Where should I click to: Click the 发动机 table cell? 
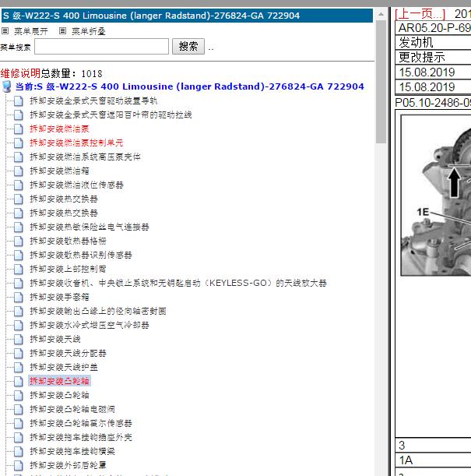[434, 42]
